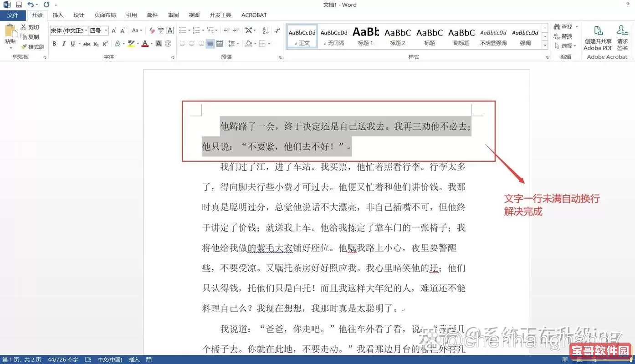Viewport: 635px width, 364px height.
Task: Click 剪切 to cut selection
Action: [x=31, y=27]
